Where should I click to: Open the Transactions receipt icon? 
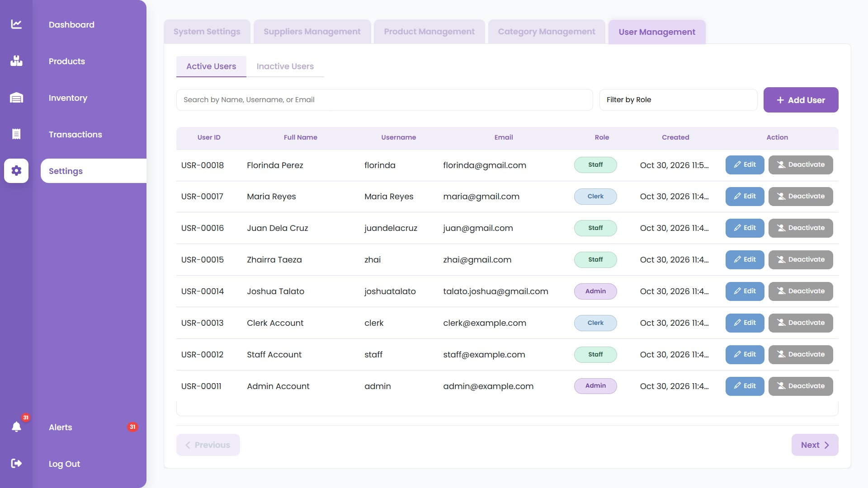[x=16, y=134]
